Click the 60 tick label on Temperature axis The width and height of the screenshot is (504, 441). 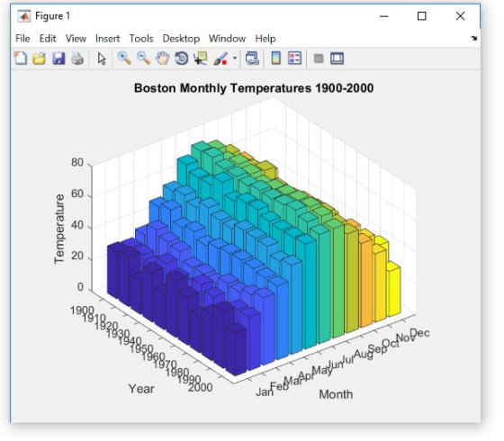pos(77,193)
